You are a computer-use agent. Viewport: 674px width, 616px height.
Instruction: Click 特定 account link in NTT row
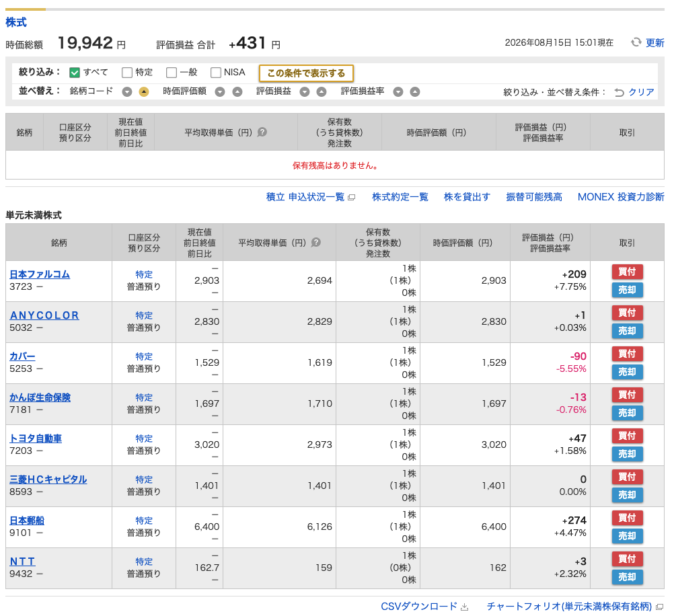[x=144, y=562]
